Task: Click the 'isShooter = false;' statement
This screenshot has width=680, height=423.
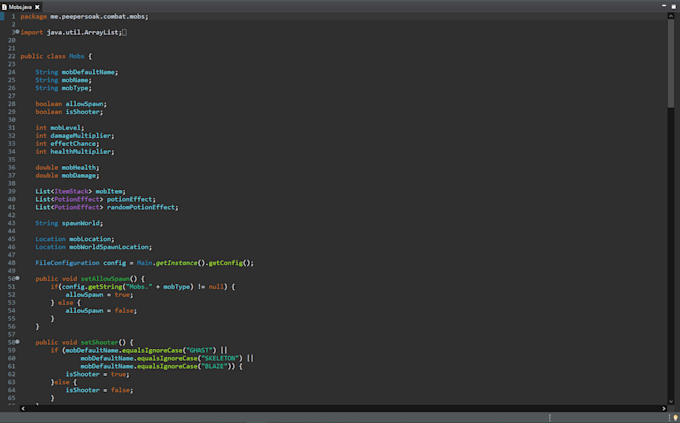Action: [x=99, y=390]
